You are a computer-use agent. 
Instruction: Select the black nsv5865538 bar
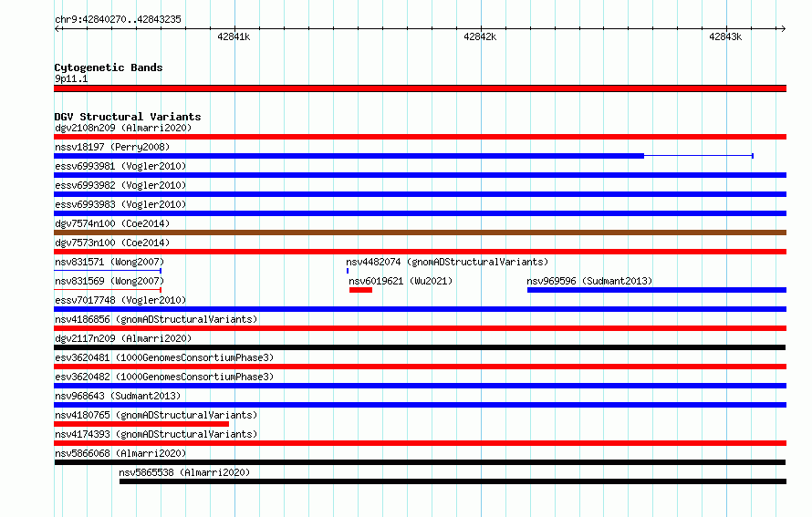(453, 481)
